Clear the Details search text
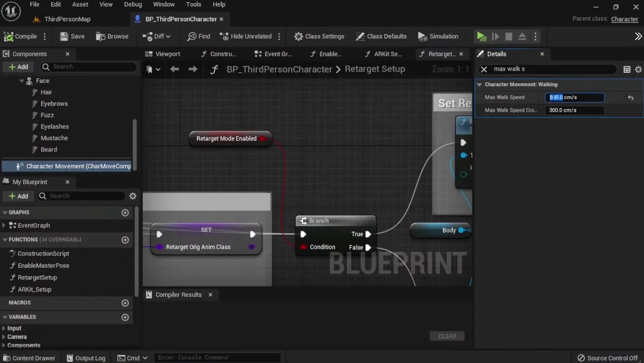 (484, 69)
